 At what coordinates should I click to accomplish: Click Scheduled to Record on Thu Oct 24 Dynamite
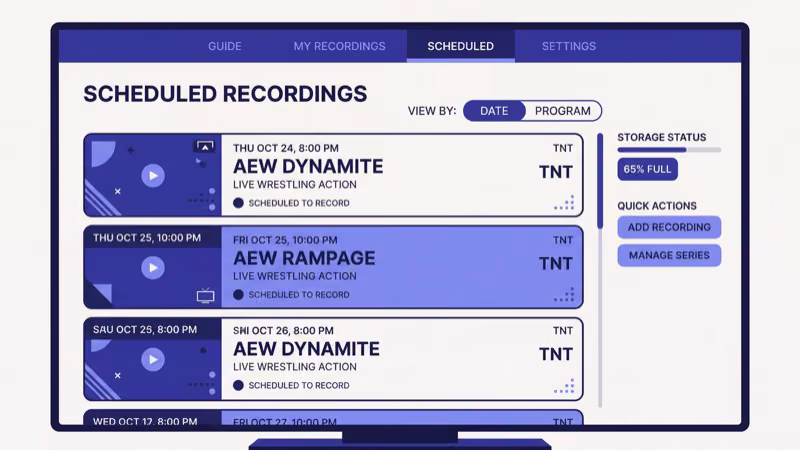(x=299, y=203)
